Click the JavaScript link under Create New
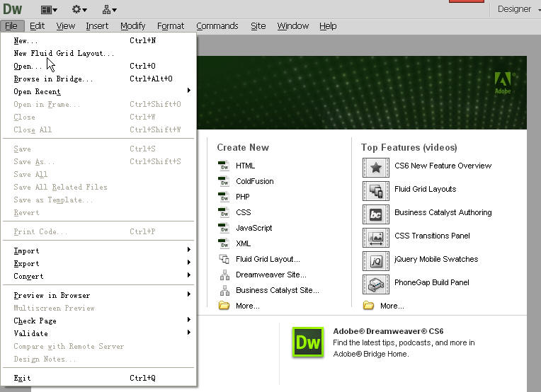Viewport: 541px width, 392px height. [x=254, y=228]
